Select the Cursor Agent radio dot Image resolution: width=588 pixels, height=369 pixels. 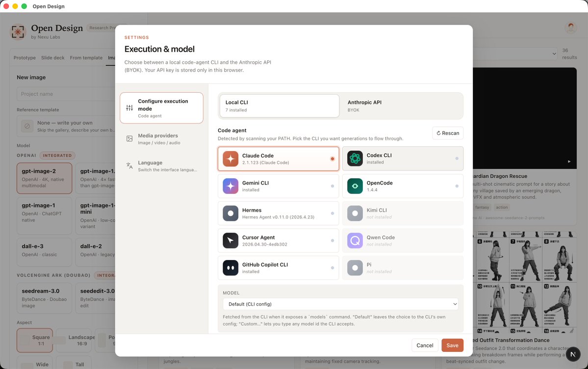coord(332,240)
